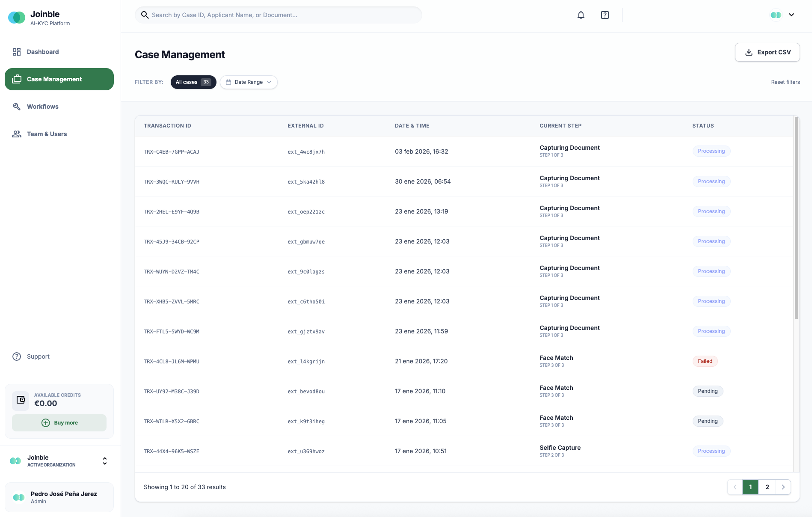This screenshot has height=517, width=812.
Task: Open the Date Range dropdown
Action: (249, 82)
